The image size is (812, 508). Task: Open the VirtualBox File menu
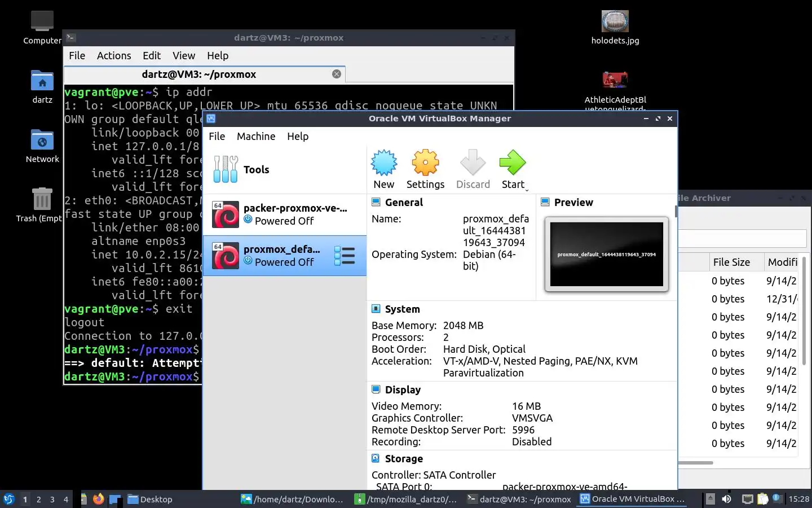pyautogui.click(x=217, y=136)
